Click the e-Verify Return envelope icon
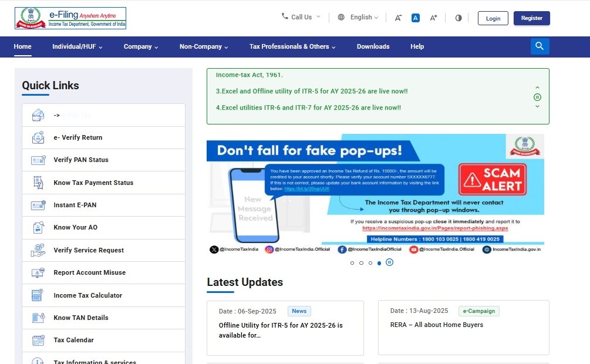The width and height of the screenshot is (590, 364). tap(38, 137)
